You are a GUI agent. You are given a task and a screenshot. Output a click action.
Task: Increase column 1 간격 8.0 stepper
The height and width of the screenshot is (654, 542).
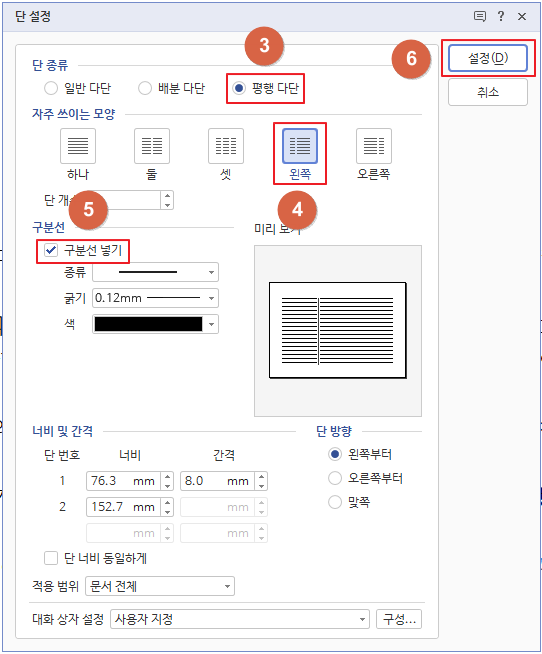[x=261, y=476]
